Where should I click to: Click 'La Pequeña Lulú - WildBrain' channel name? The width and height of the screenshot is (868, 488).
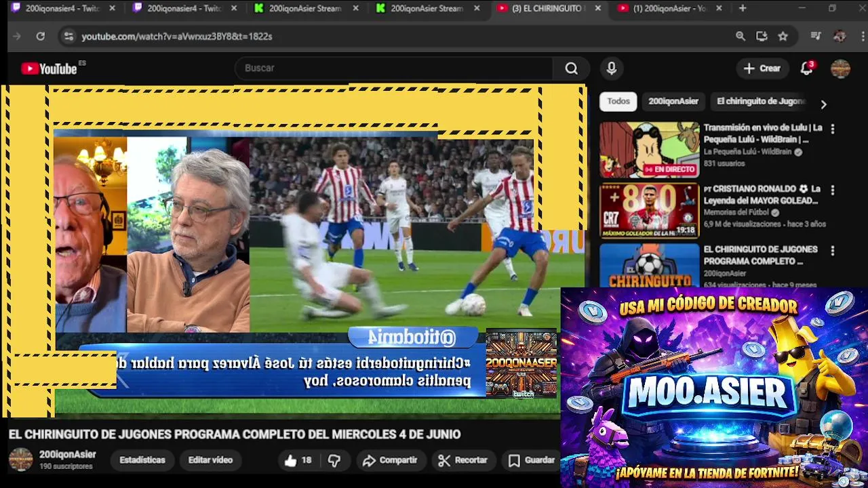pyautogui.click(x=747, y=152)
